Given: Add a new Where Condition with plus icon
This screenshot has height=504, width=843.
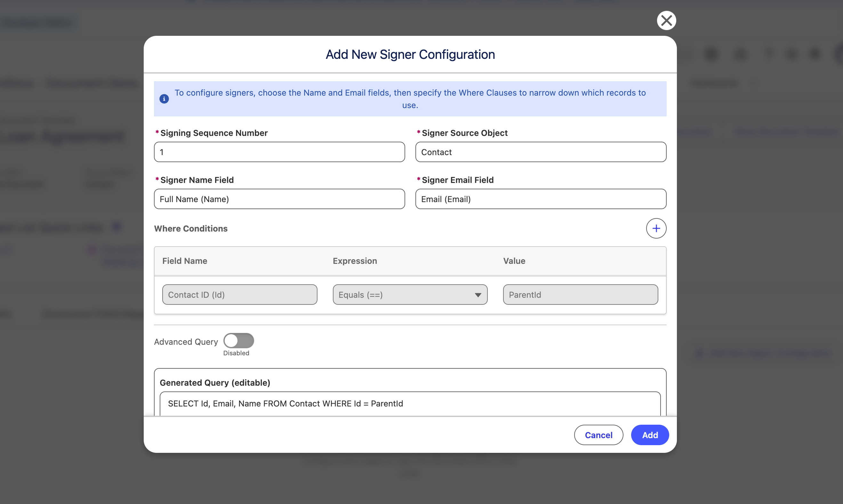Looking at the screenshot, I should 656,228.
